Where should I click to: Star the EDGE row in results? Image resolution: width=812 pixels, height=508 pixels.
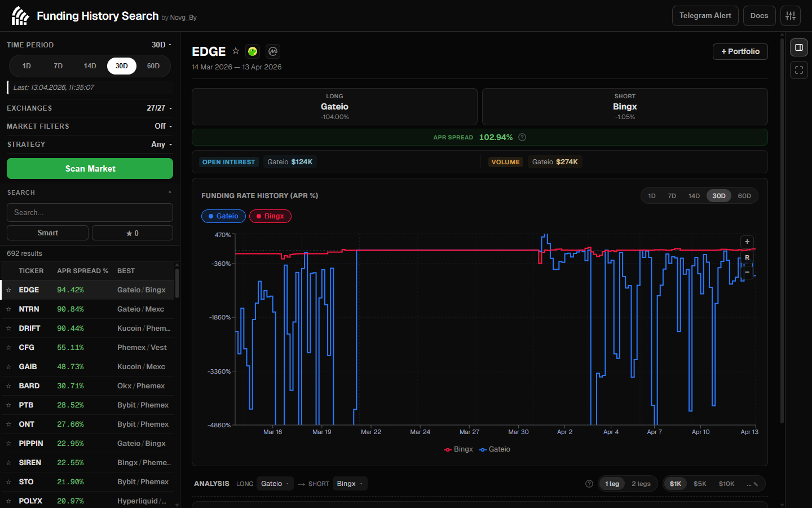[x=8, y=290]
